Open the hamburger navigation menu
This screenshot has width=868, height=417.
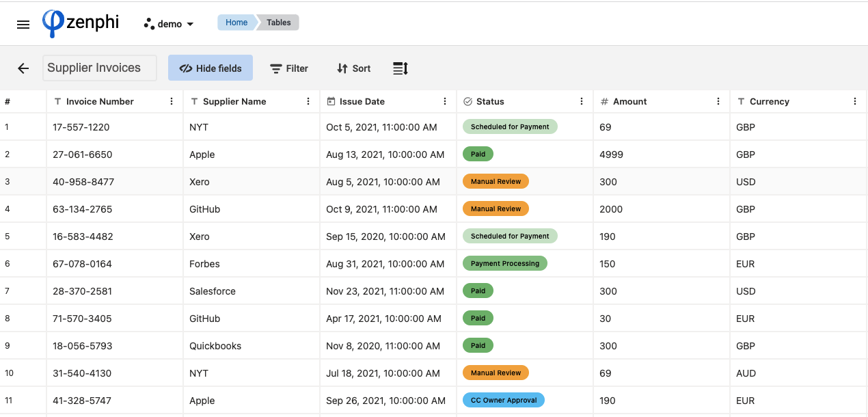click(x=23, y=25)
